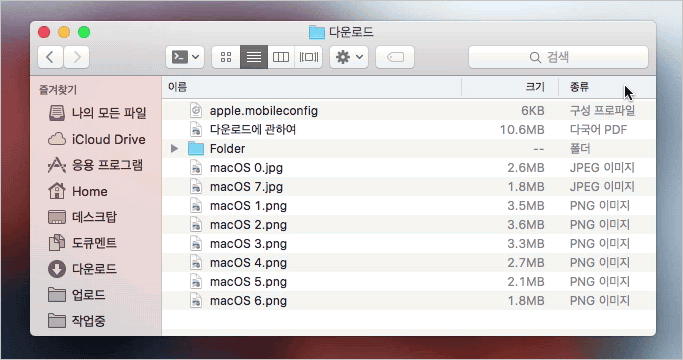Click the 검색 search field
Screen dimensions: 683x360
tap(558, 57)
